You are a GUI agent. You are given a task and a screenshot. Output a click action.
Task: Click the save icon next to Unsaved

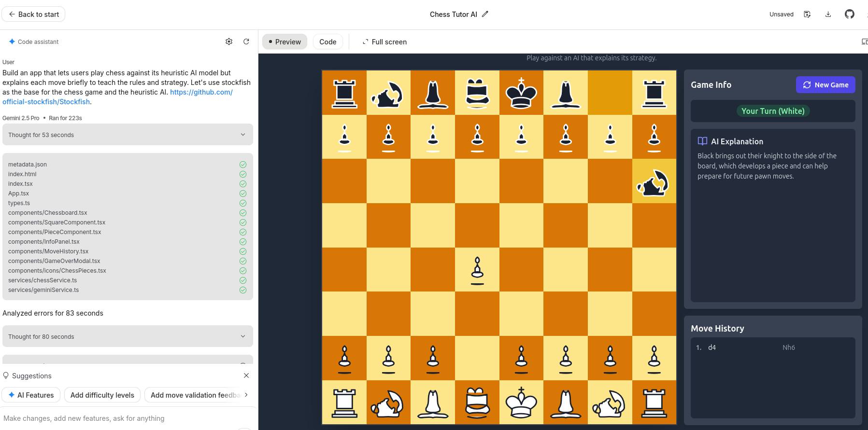(x=807, y=14)
